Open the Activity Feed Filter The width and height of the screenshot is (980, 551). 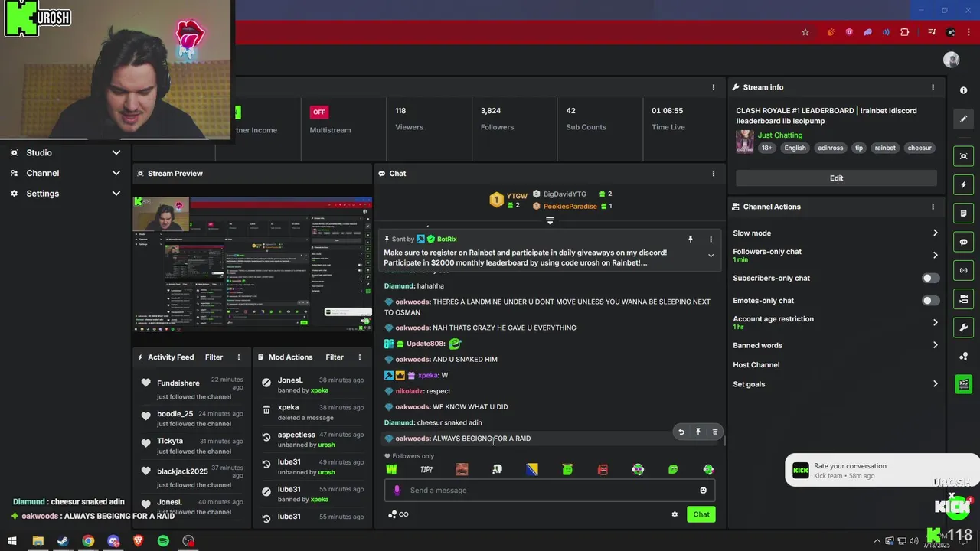click(214, 357)
